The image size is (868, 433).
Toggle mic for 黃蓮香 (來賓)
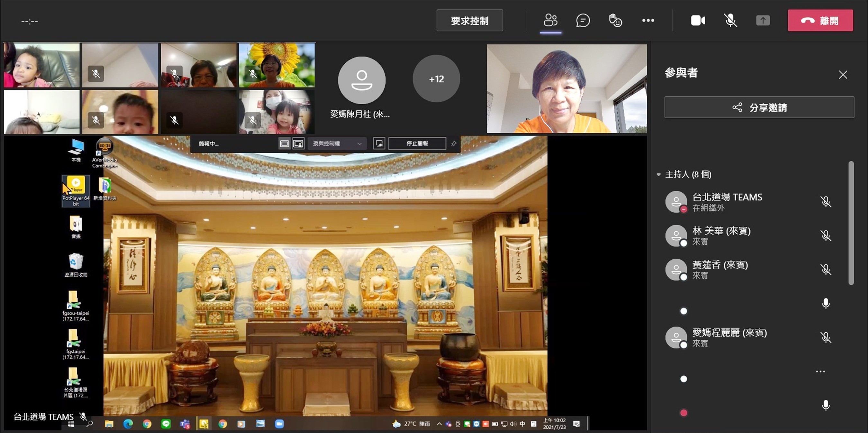click(x=826, y=270)
